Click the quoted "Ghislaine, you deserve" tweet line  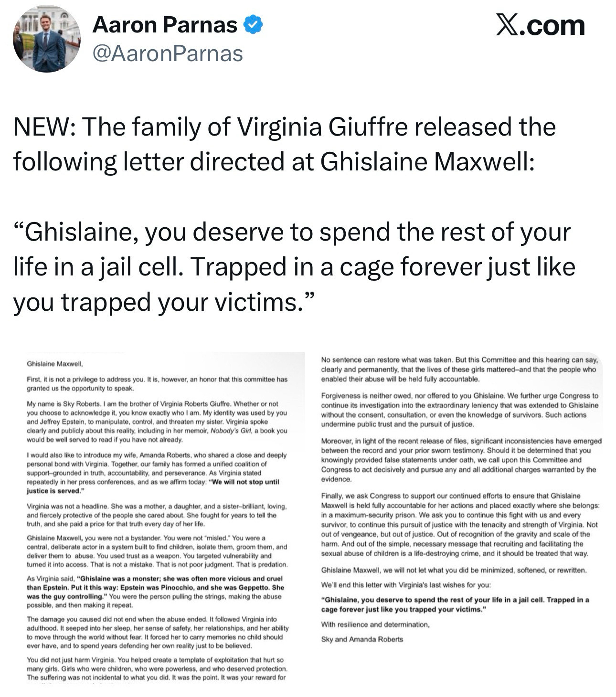[x=292, y=232]
